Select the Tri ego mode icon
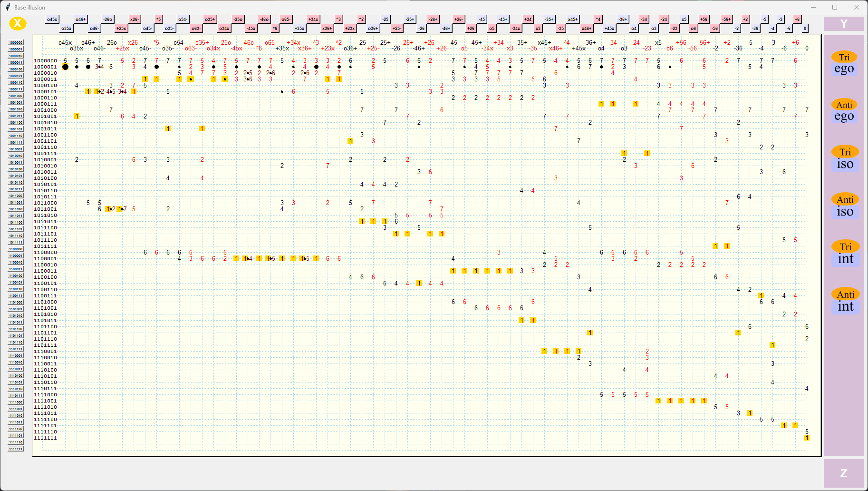This screenshot has width=868, height=491. pyautogui.click(x=845, y=62)
